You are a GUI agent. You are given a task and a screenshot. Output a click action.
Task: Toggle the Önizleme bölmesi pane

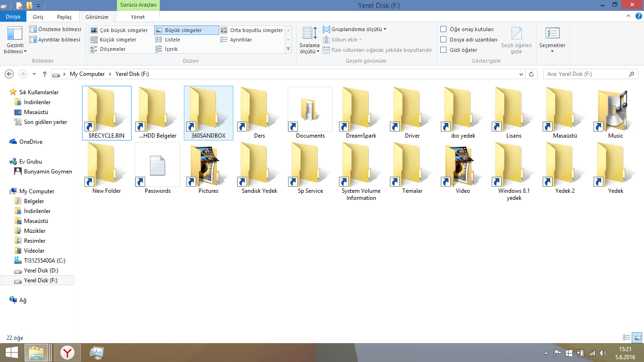click(55, 29)
